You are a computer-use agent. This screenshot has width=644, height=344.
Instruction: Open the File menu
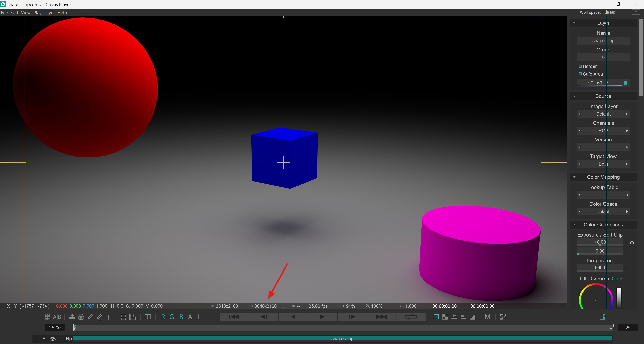[4, 12]
